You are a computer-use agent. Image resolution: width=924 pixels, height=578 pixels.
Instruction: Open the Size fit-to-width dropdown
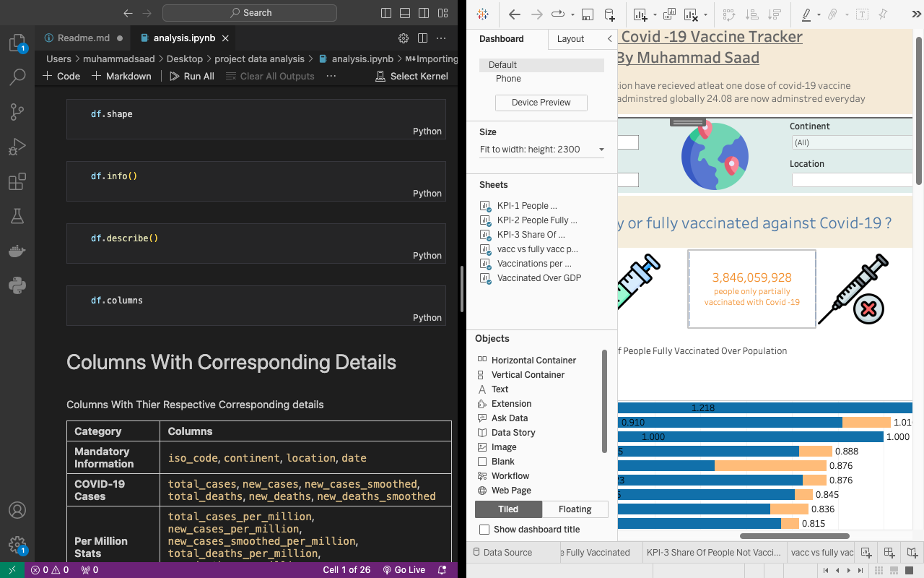click(x=542, y=150)
